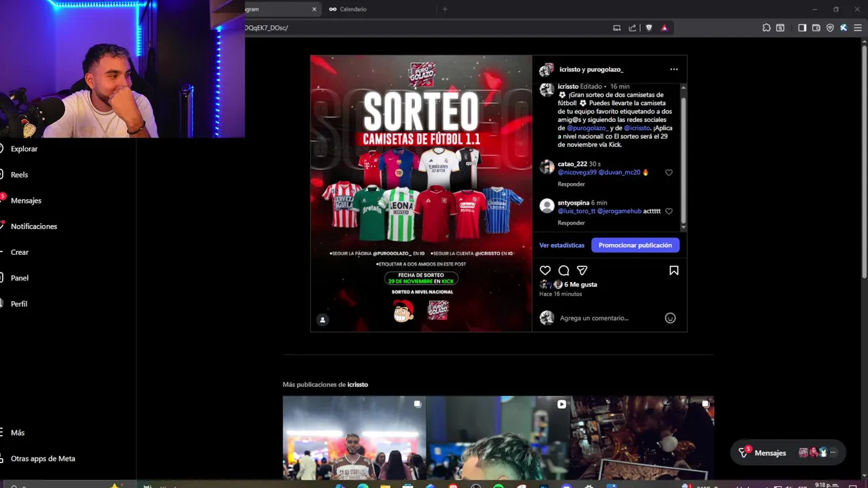Open Panel from the sidebar
Image resolution: width=868 pixels, height=488 pixels.
(20, 278)
